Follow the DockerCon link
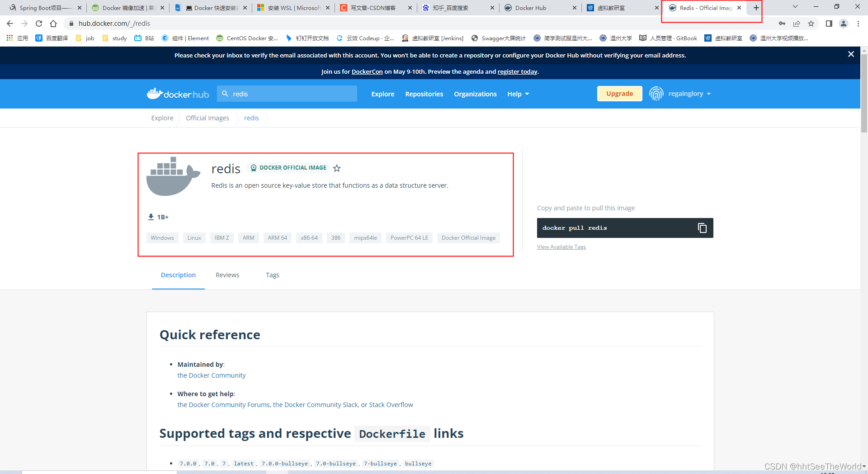Viewport: 868px width, 474px height. [367, 71]
